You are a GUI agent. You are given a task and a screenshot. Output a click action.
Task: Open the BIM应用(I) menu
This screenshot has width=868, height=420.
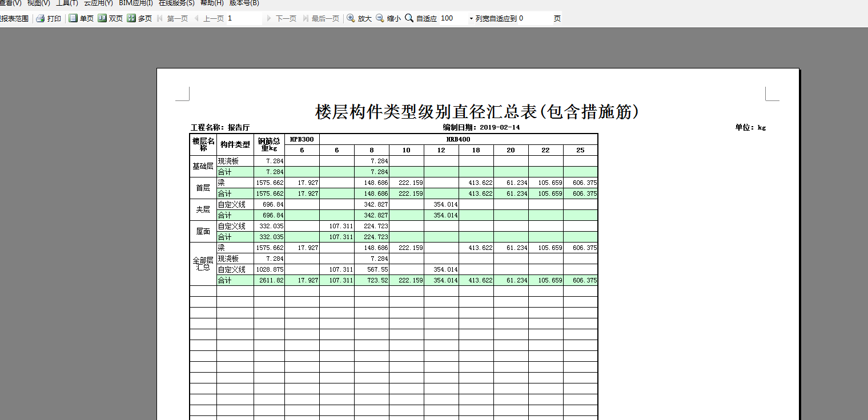point(136,3)
